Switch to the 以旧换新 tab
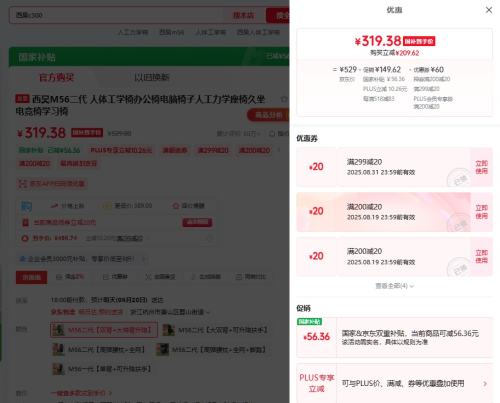The image size is (500, 403). coord(152,78)
